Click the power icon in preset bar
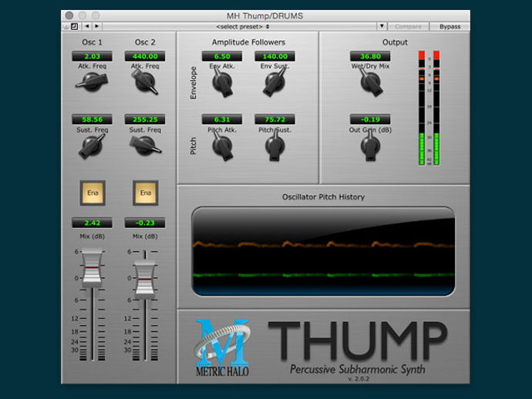Image resolution: width=532 pixels, height=399 pixels. coord(66,26)
